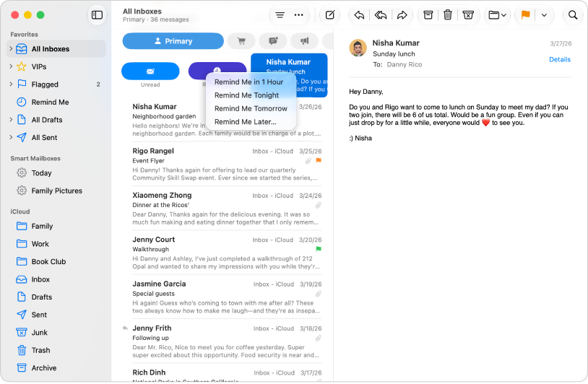Viewport: 588px width, 384px height.
Task: Open the Work folder
Action: (x=56, y=244)
